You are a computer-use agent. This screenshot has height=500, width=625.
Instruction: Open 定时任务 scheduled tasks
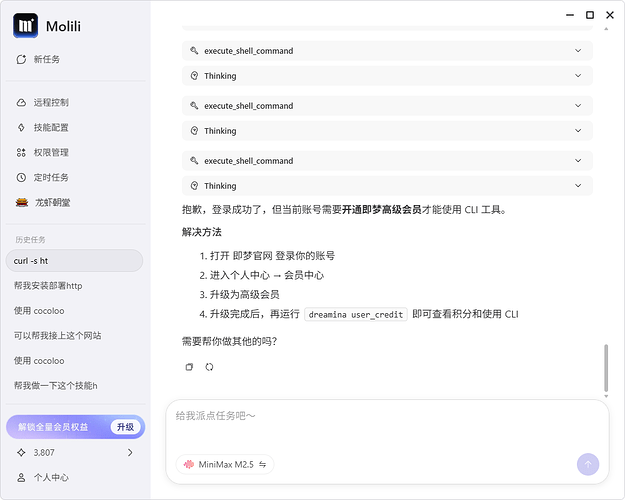(50, 177)
